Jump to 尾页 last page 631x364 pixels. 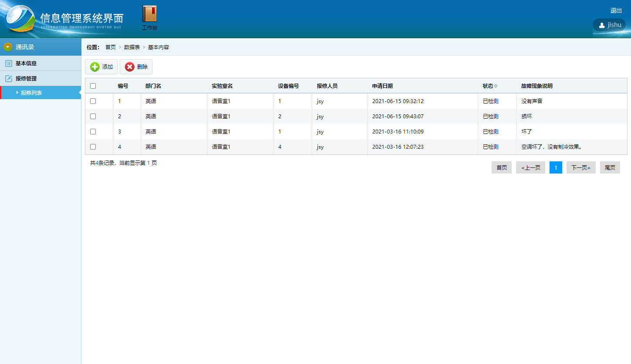pos(610,167)
